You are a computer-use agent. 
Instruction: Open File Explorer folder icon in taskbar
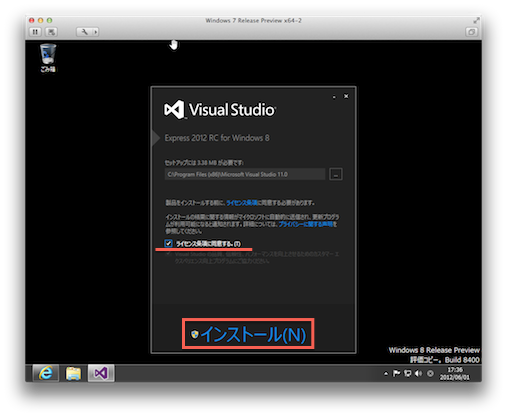[x=73, y=373]
